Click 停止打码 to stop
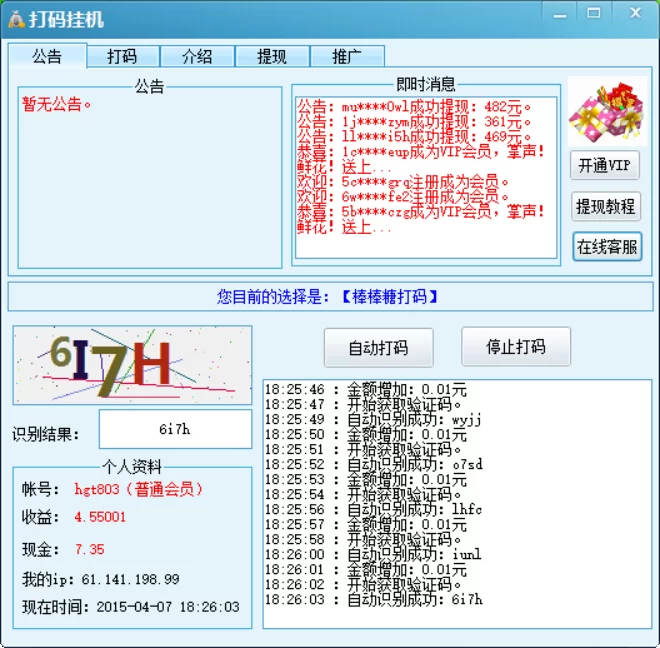Screen dimensions: 660x648 tap(516, 347)
